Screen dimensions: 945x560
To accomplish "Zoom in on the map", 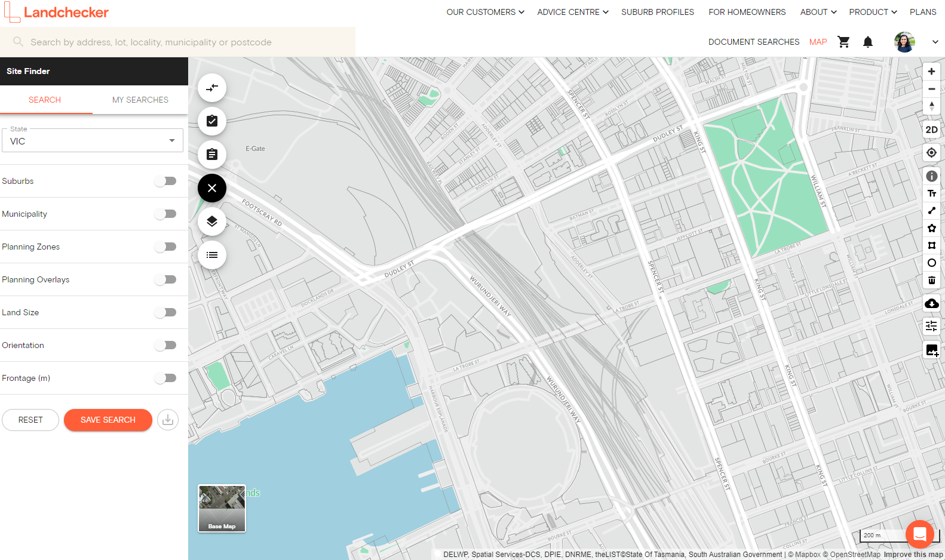I will [x=931, y=72].
